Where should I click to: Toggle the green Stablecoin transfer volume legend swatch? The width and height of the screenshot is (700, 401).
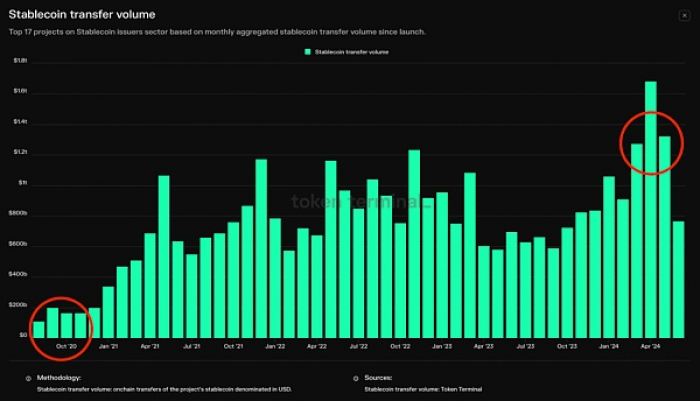click(308, 52)
